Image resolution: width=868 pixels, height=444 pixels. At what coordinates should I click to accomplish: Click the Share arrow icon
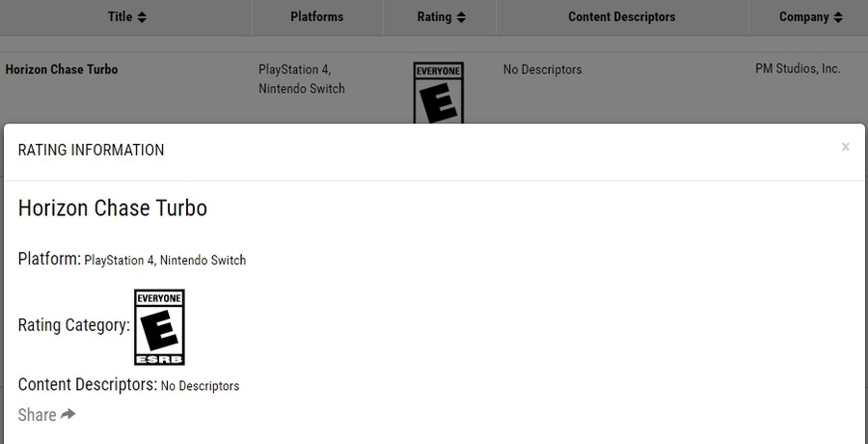click(68, 414)
